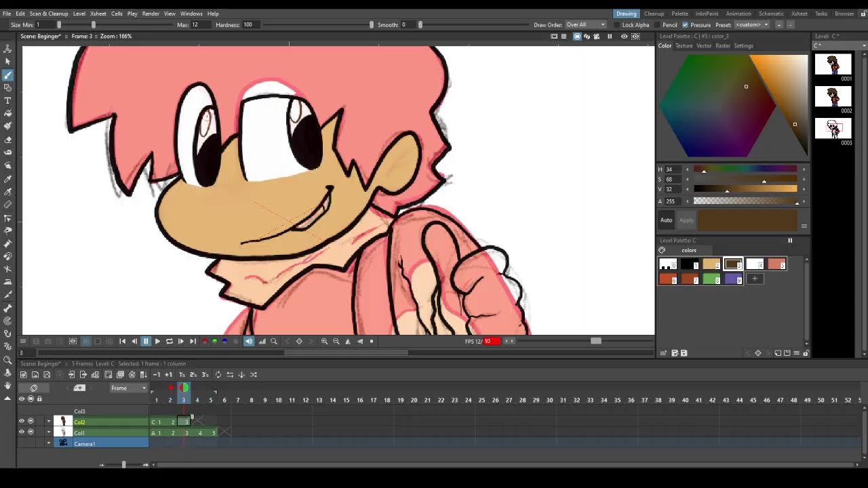Image resolution: width=868 pixels, height=488 pixels.
Task: Open the Scan & Cleanup menu
Action: [x=49, y=14]
